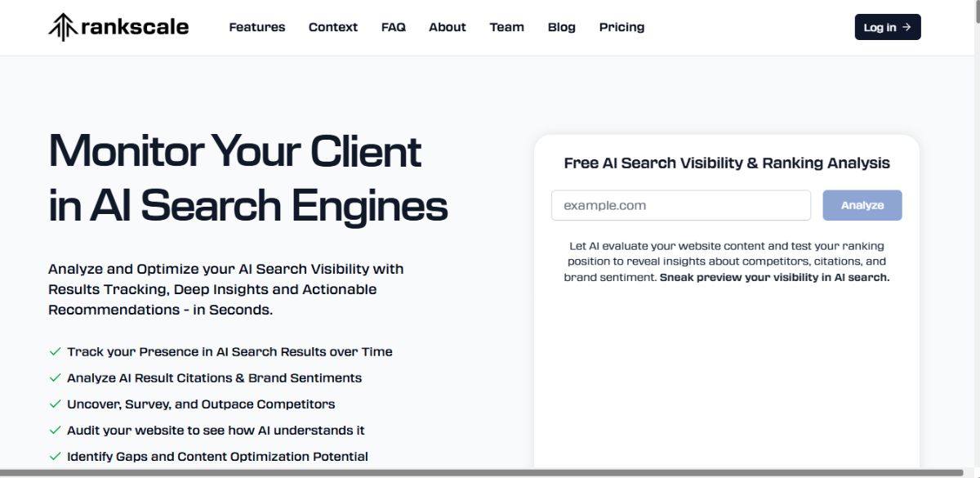Viewport: 980px width, 478px height.
Task: Visit the Blog page
Action: (562, 27)
